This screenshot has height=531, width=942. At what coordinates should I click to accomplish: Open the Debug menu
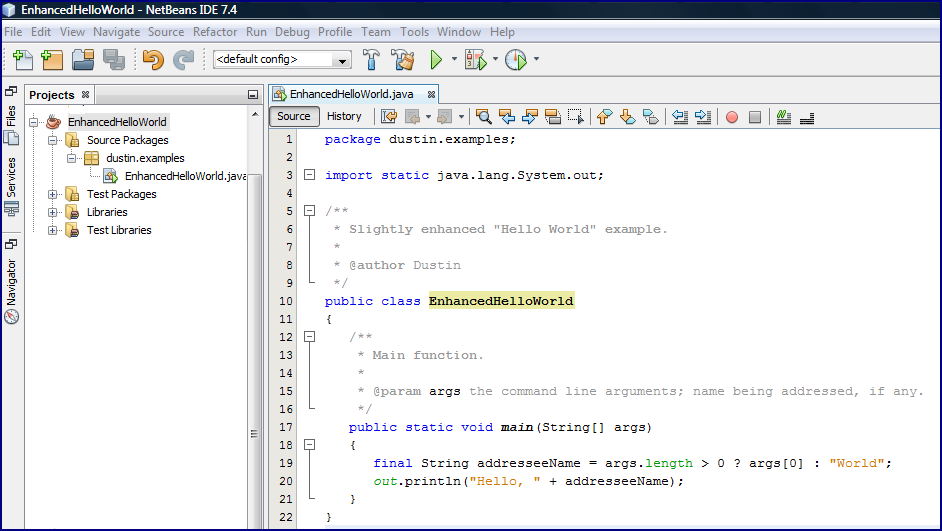(x=292, y=32)
